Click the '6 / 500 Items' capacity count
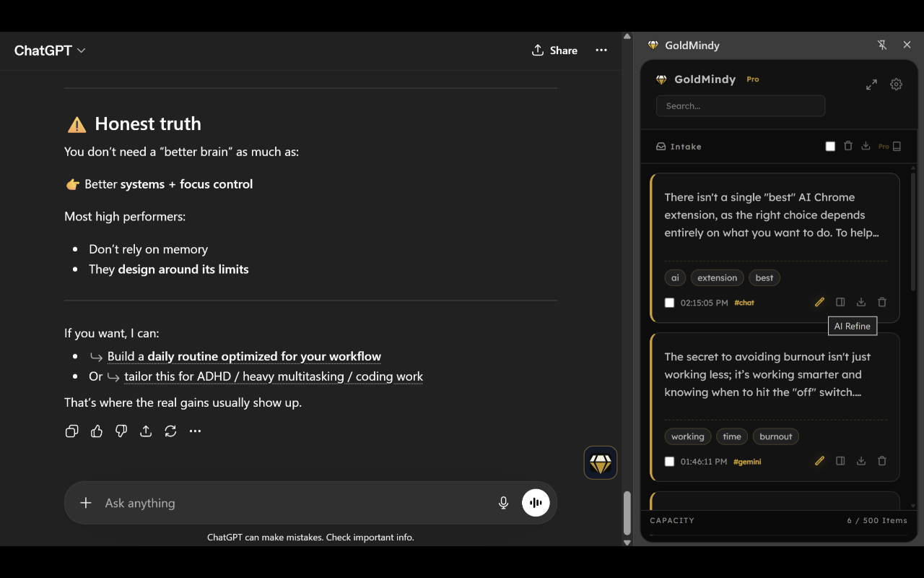The image size is (924, 578). tap(877, 520)
